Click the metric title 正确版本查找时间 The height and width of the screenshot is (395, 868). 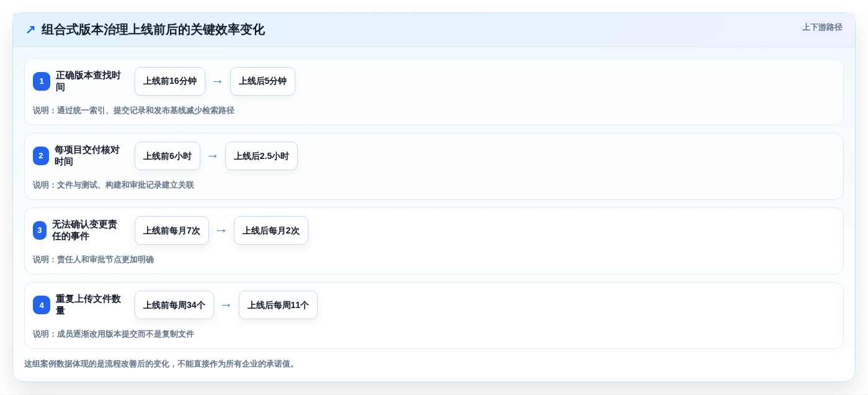(88, 81)
